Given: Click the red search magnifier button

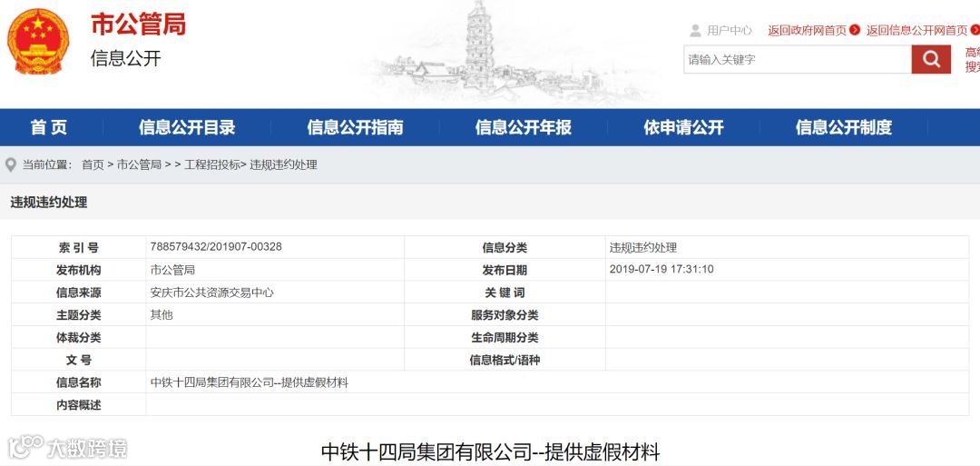Looking at the screenshot, I should coord(931,59).
